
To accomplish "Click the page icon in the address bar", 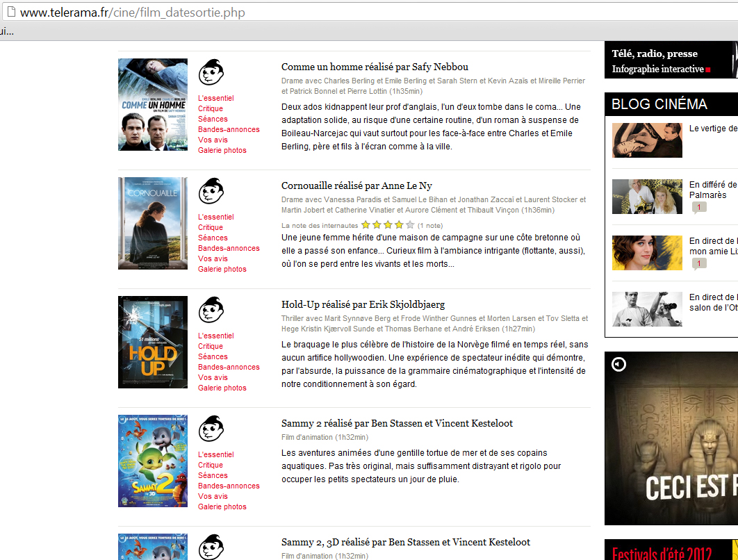I will (11, 12).
